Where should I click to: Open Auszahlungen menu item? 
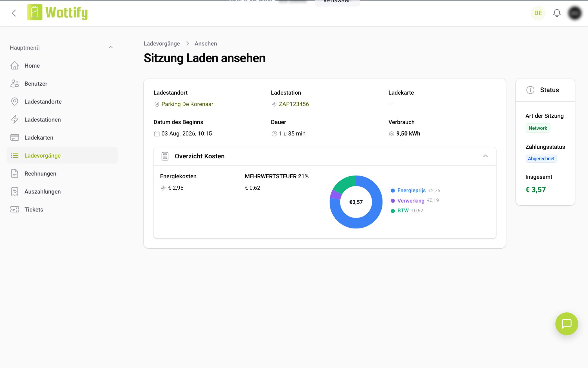[62, 192]
